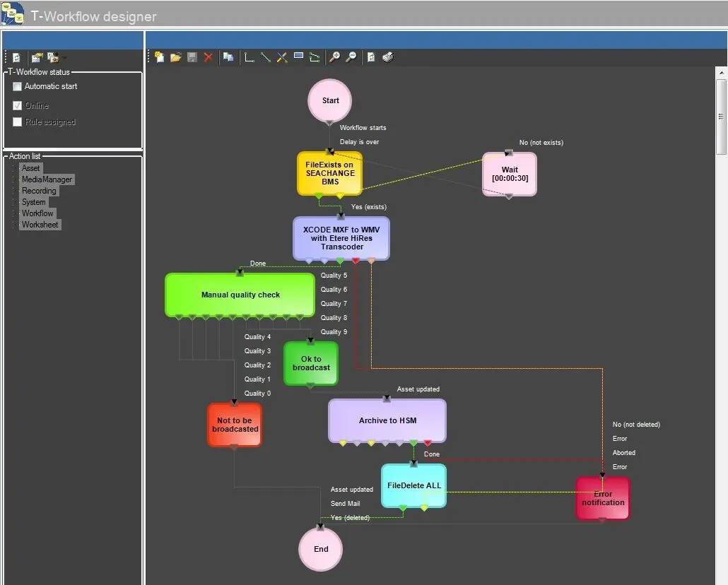The image size is (728, 585).
Task: Open the dropdown arrow in left panel toolbar
Action: (x=64, y=58)
